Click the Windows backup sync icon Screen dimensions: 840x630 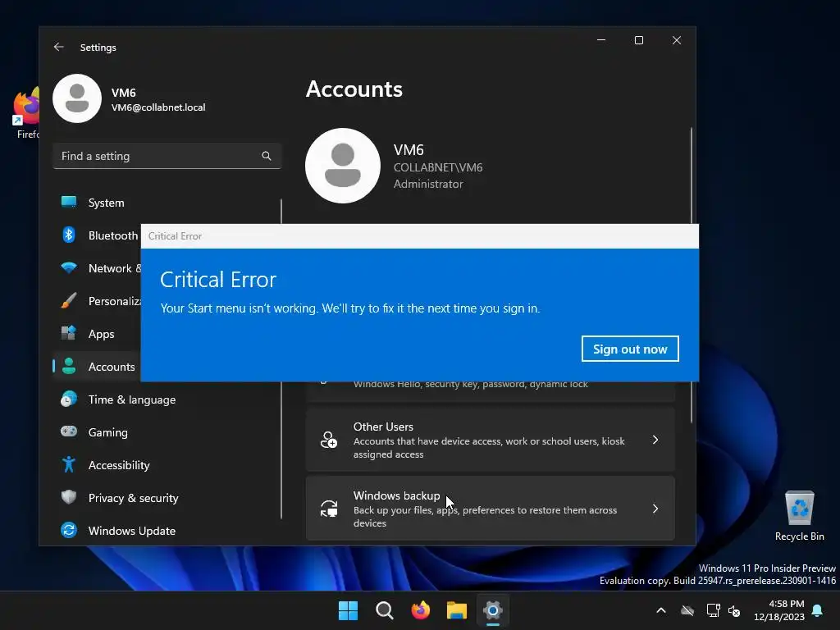click(329, 509)
